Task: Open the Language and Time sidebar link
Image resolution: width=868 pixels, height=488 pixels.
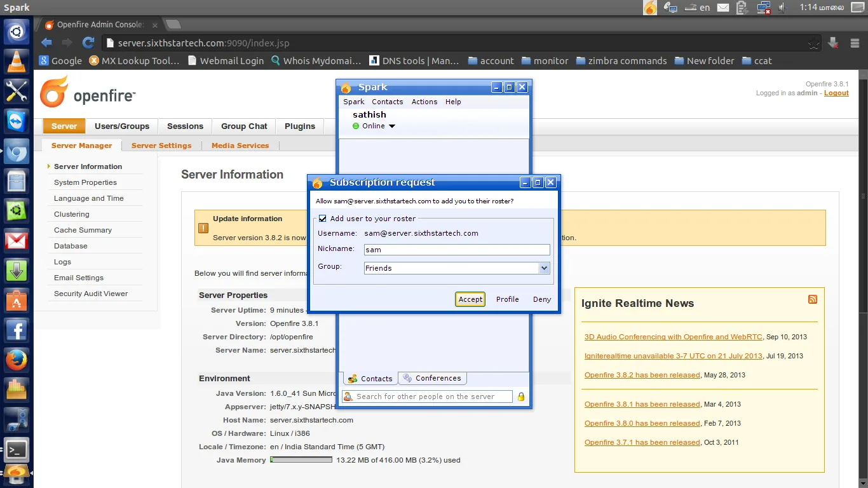Action: pos(89,198)
